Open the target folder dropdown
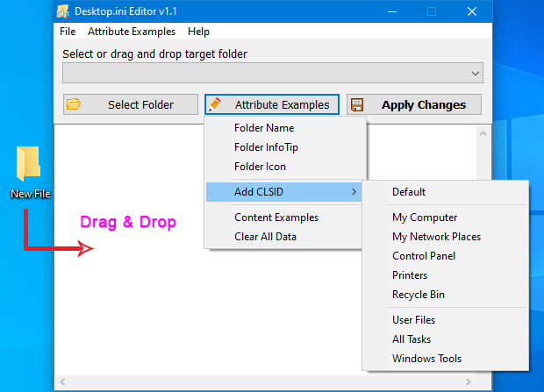 coord(475,73)
